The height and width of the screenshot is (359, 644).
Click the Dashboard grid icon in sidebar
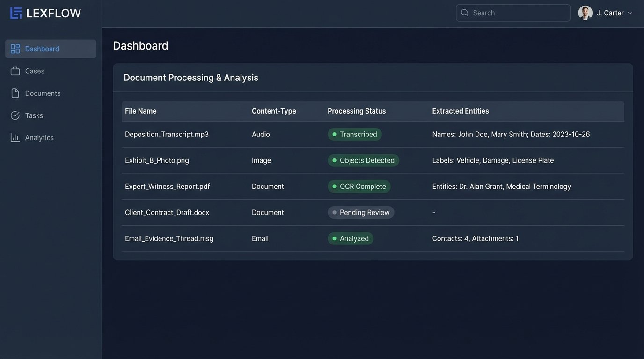(15, 49)
